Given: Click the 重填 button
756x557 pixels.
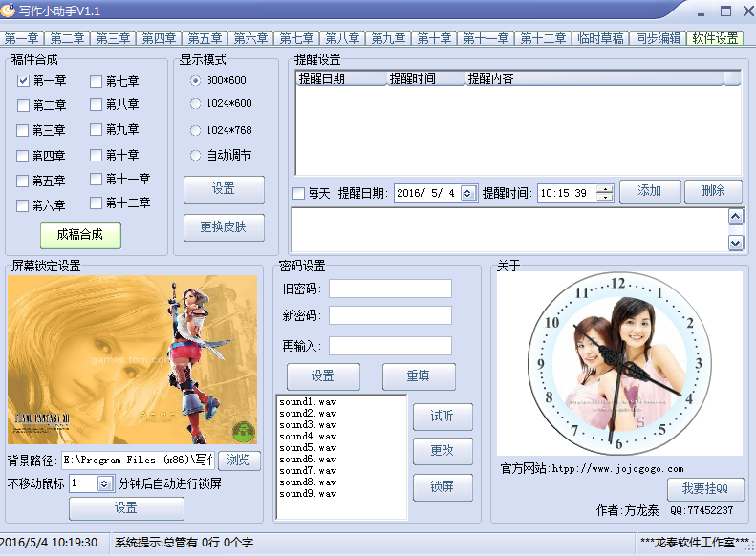Looking at the screenshot, I should pyautogui.click(x=419, y=376).
